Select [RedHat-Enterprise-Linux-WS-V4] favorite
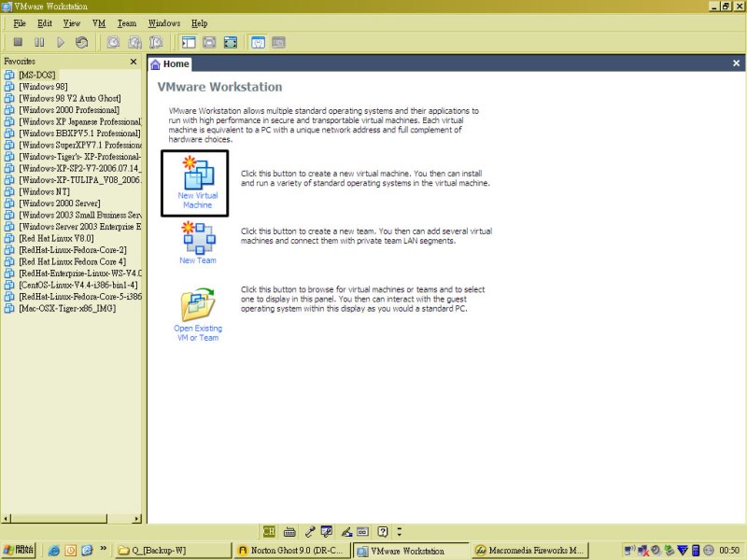Screen dimensions: 747x560 (x=79, y=273)
